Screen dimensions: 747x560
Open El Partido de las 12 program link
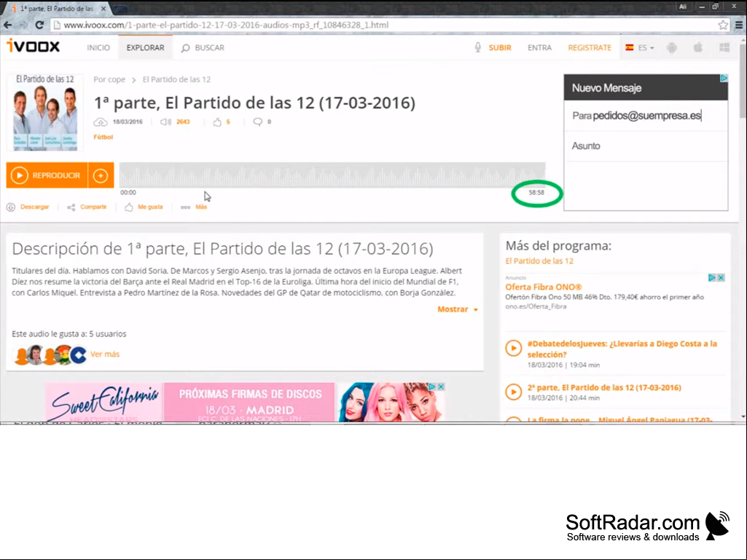coord(539,261)
